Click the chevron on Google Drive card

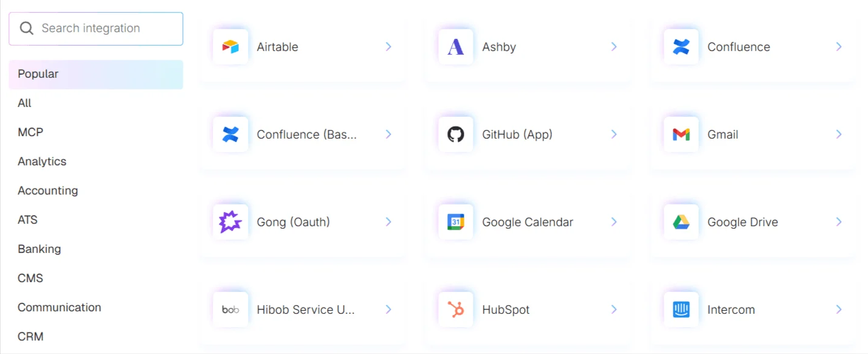click(839, 222)
